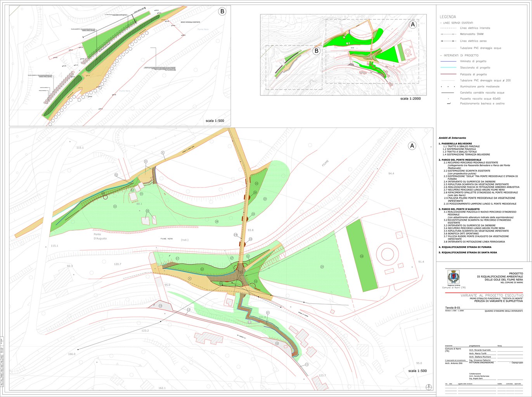Viewport: 532px width, 397px height.
Task: Select 'Linea elettrica aerea' legend entry
Action: (473, 41)
